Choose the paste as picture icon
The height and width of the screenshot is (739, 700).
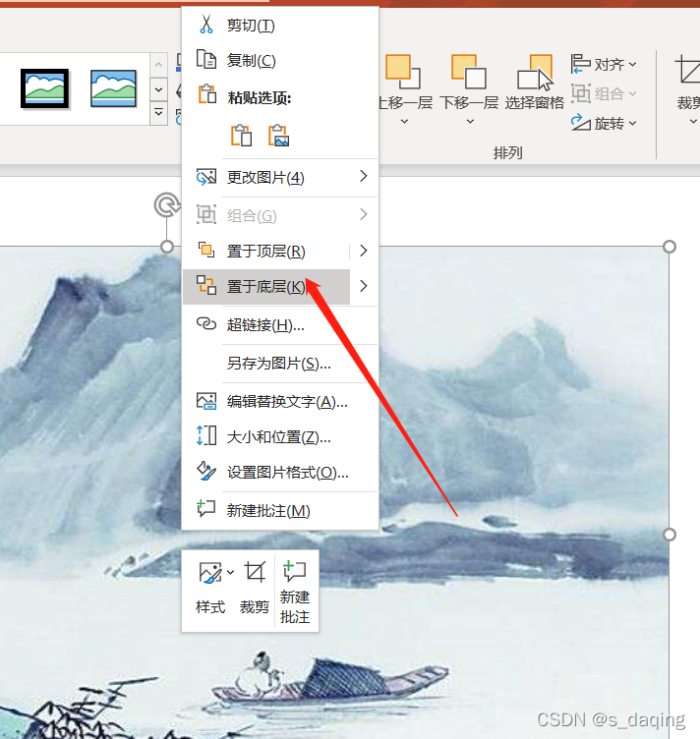point(278,136)
